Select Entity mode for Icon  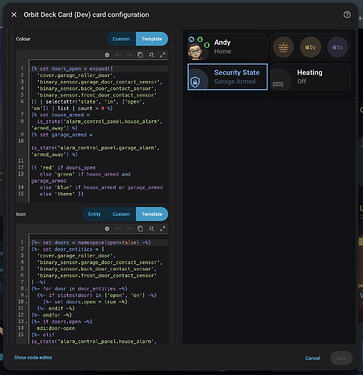click(x=94, y=214)
